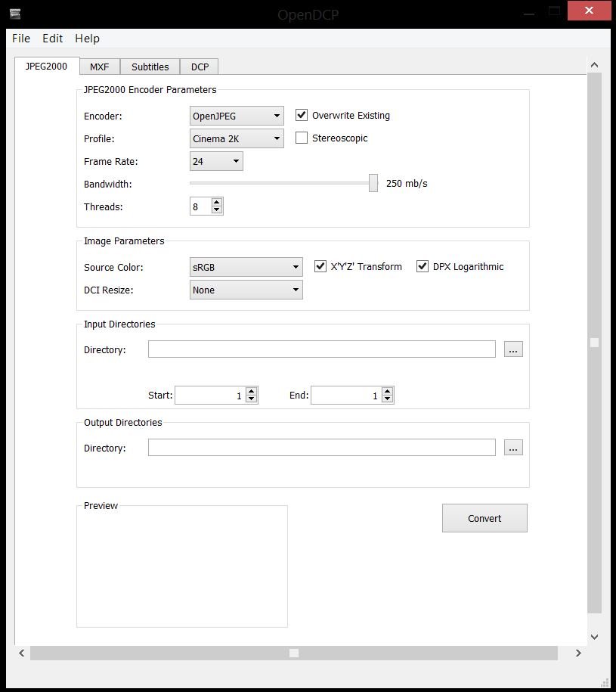This screenshot has height=692, width=616.
Task: Click the 'Frame Rate:' label
Action: click(x=110, y=162)
